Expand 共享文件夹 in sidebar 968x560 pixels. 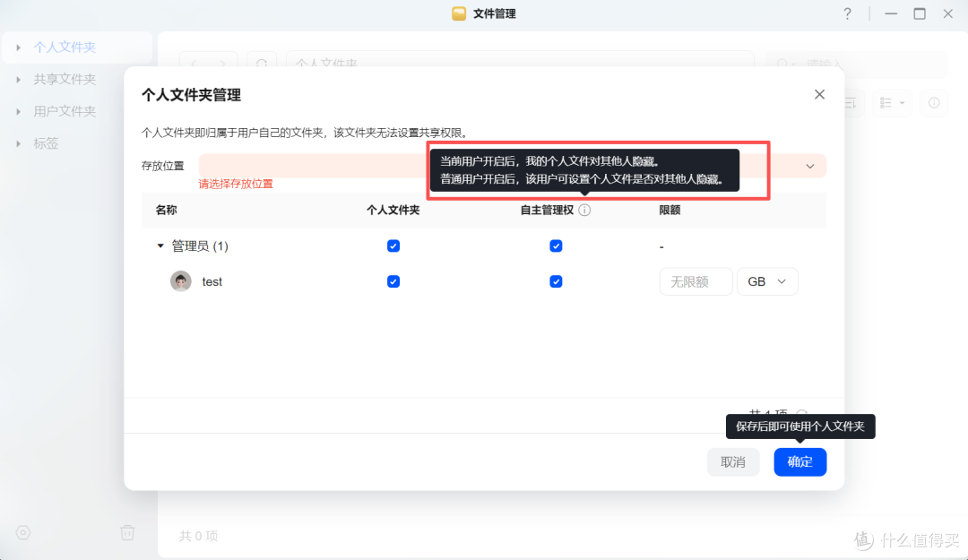19,79
